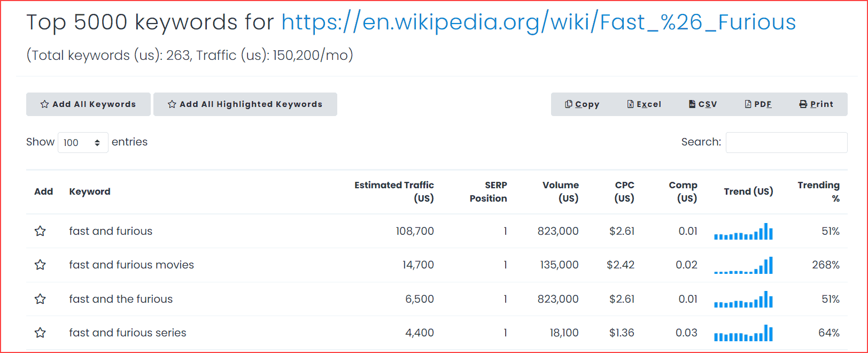Open the Show entries dropdown
868x353 pixels.
pos(83,142)
